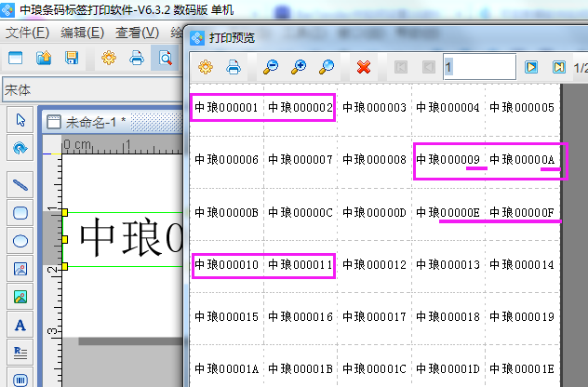
Task: Click the new document icon in the main toolbar
Action: (16, 58)
